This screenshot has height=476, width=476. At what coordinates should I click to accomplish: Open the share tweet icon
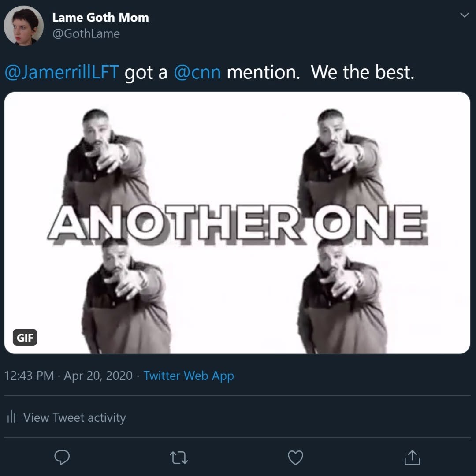(x=412, y=458)
